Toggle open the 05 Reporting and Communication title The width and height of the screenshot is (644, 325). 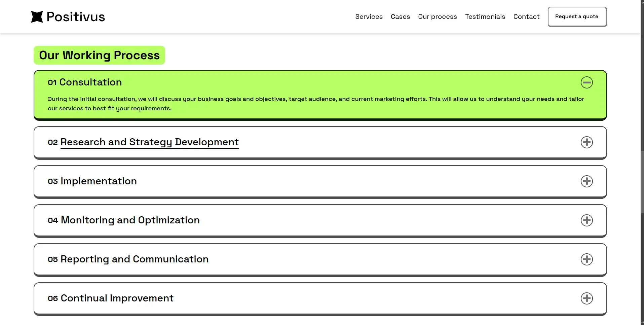(x=134, y=259)
